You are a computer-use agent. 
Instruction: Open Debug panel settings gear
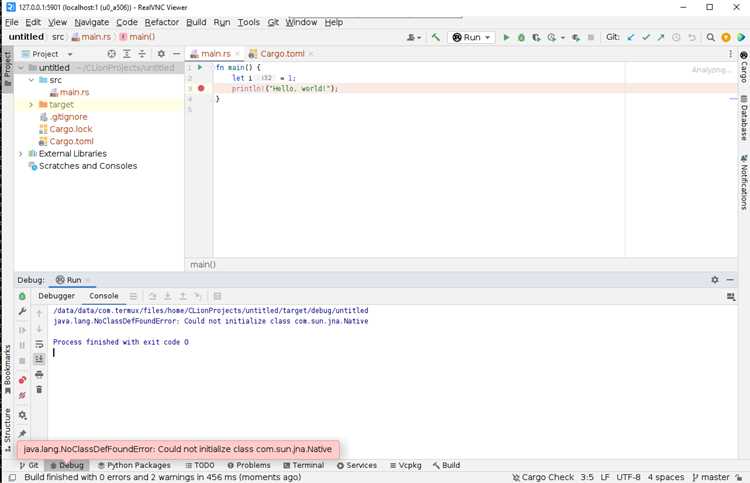coord(715,280)
